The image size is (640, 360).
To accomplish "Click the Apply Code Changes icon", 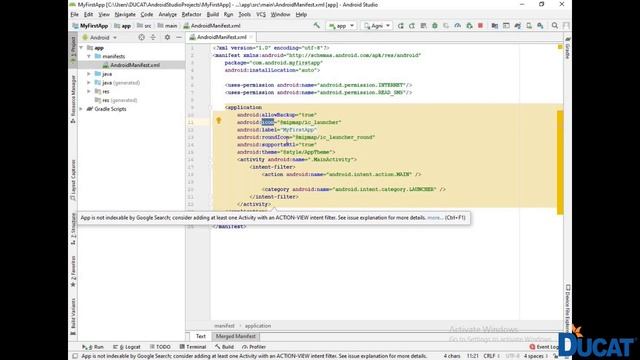I will pyautogui.click(x=423, y=26).
